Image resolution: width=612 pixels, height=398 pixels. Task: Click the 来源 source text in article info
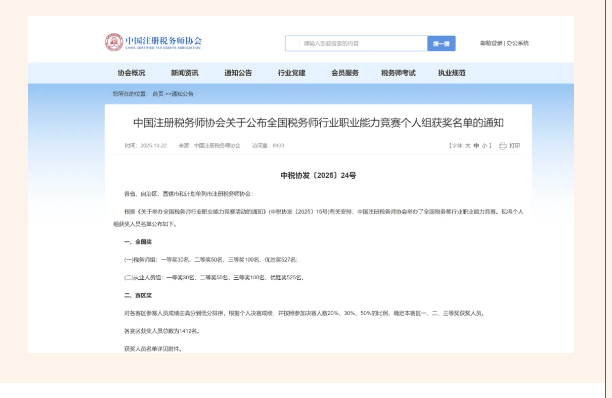(x=210, y=146)
